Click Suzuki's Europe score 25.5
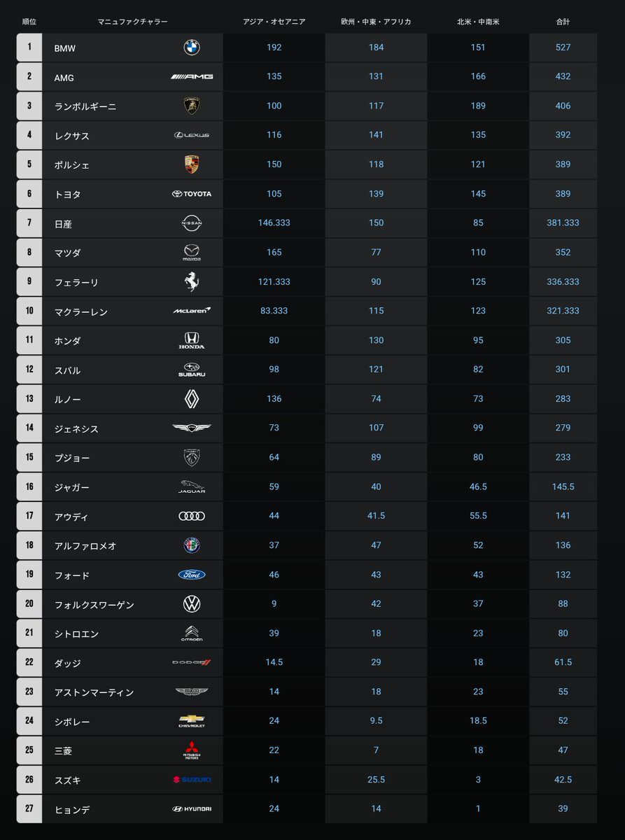This screenshot has width=625, height=840. (376, 779)
